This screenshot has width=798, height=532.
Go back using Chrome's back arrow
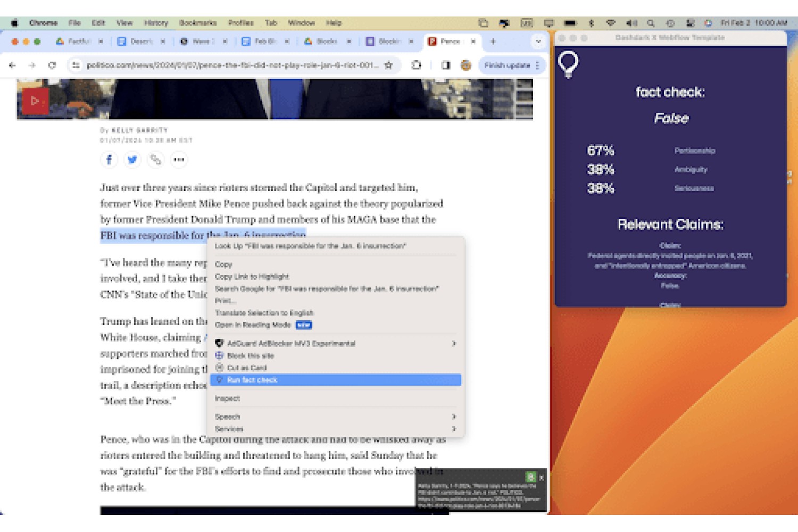(13, 65)
